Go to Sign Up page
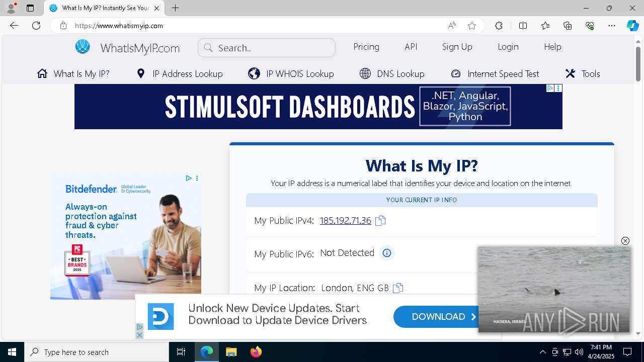This screenshot has height=362, width=644. pyautogui.click(x=457, y=47)
